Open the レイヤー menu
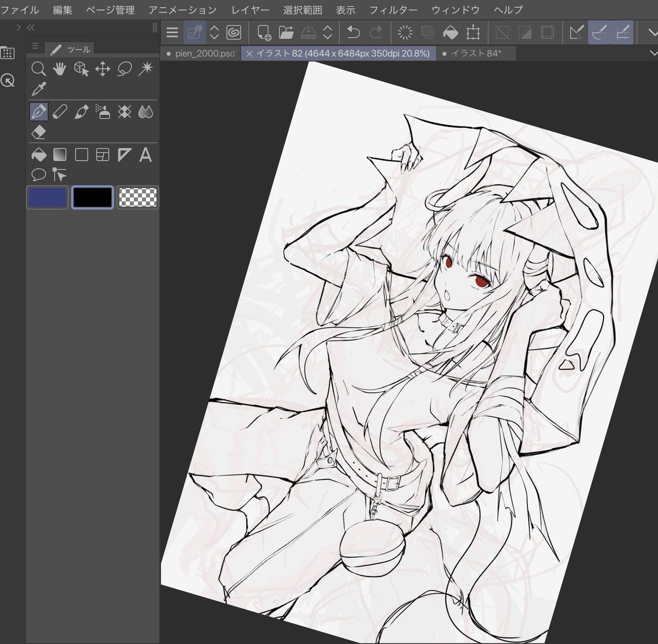 (x=250, y=10)
